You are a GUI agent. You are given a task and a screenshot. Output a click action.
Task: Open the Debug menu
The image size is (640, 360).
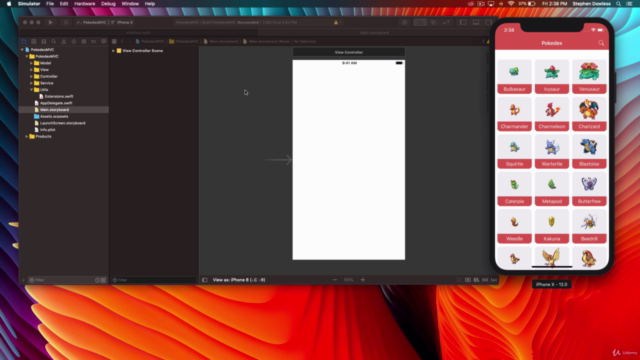pos(108,4)
